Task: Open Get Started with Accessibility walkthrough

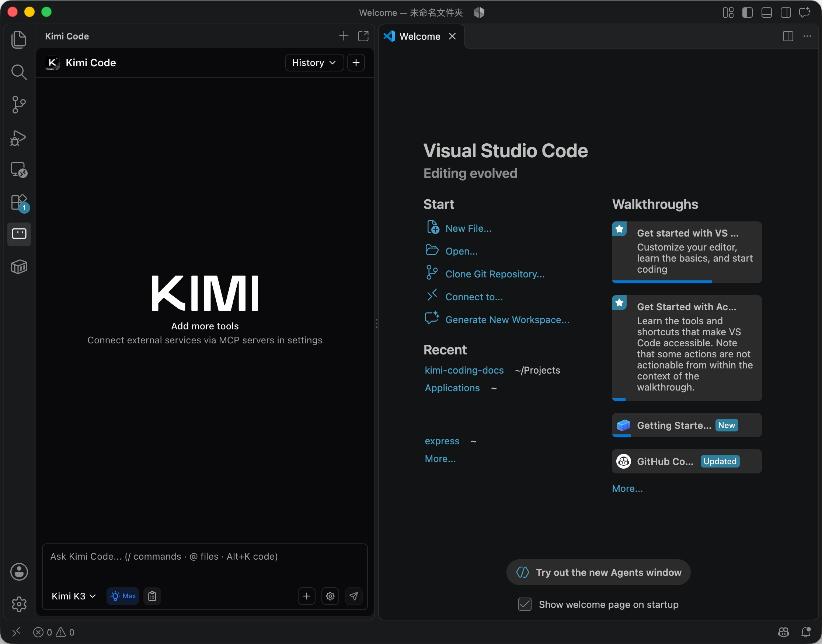Action: (687, 348)
